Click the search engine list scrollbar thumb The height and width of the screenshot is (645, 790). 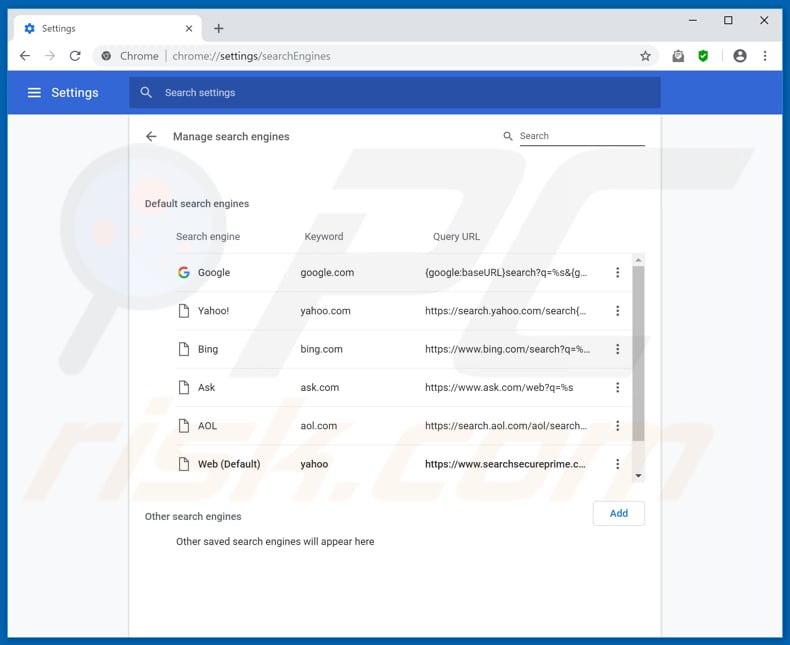[638, 354]
